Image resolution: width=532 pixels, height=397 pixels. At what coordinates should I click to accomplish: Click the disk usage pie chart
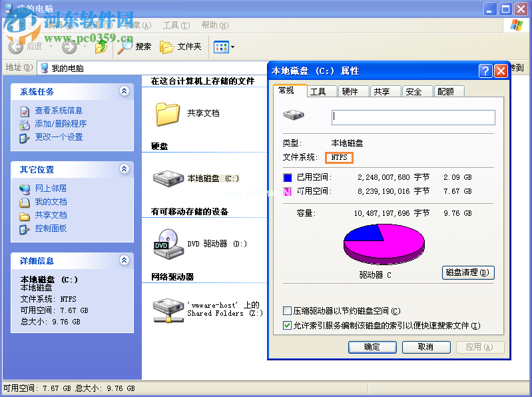[x=384, y=244]
